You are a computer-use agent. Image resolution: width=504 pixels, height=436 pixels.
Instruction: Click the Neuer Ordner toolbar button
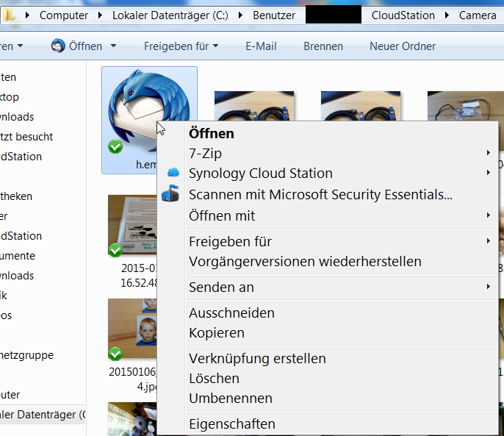point(403,46)
